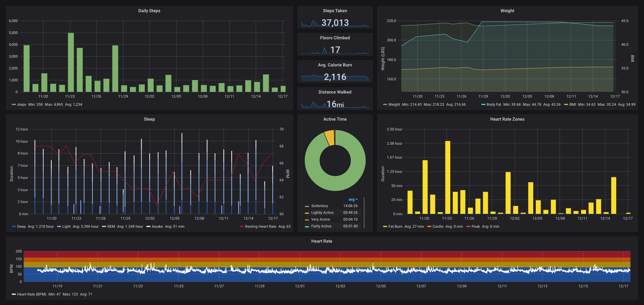This screenshot has width=644, height=305.
Task: Click the 17 floors climbed value
Action: [x=335, y=50]
